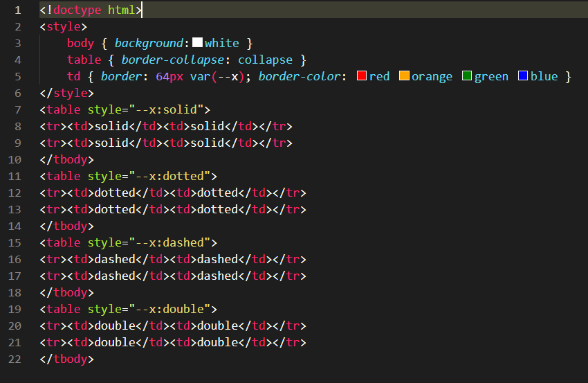Select line number 11 in gutter
Viewport: 588px width, 383px height.
[x=15, y=176]
